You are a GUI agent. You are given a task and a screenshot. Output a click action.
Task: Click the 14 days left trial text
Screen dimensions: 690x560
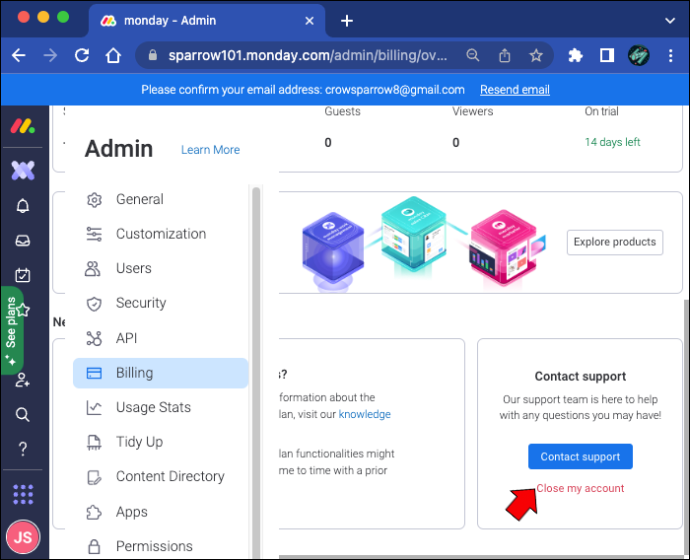click(x=612, y=142)
